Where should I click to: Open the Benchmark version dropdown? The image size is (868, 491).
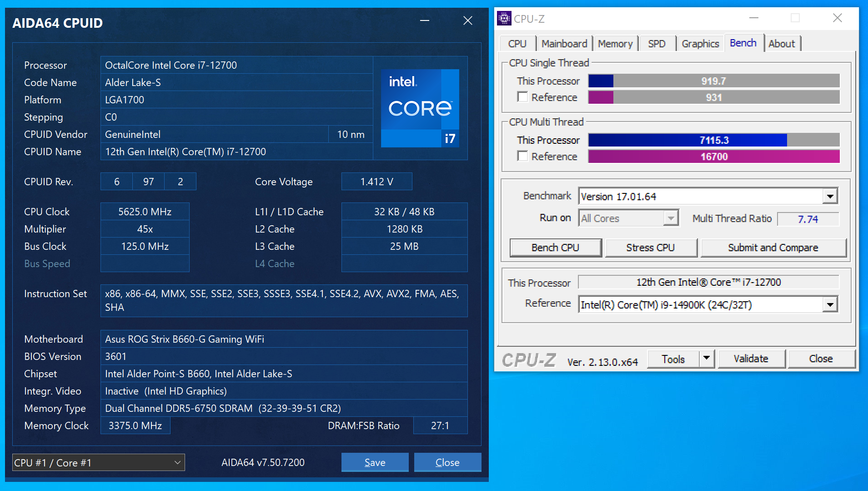(x=830, y=197)
